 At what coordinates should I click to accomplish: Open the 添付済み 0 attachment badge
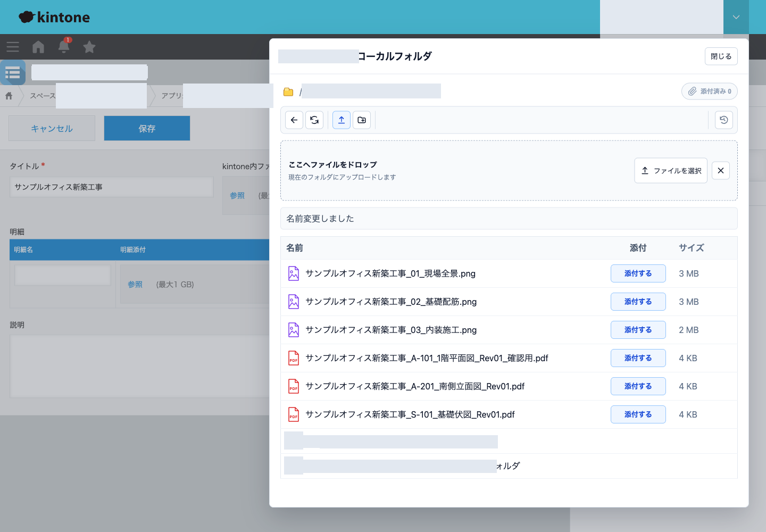pos(710,92)
